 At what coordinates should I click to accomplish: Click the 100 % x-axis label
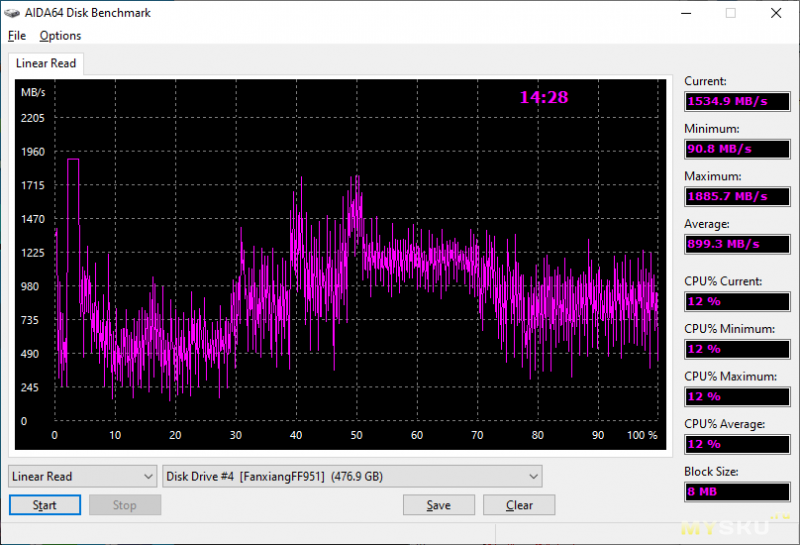[x=642, y=435]
